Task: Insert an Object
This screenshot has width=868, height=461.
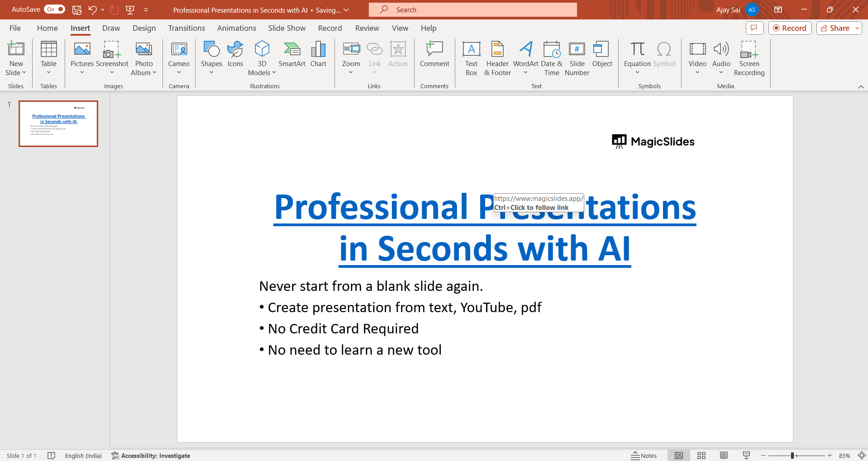Action: (x=602, y=54)
